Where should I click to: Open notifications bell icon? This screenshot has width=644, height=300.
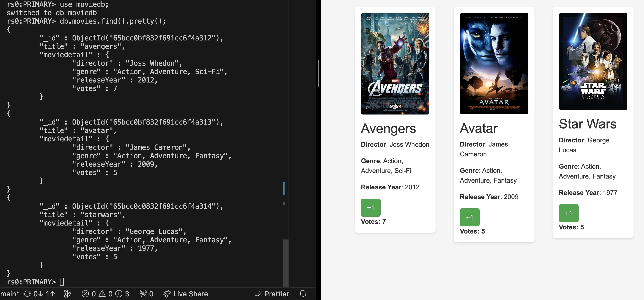click(303, 294)
